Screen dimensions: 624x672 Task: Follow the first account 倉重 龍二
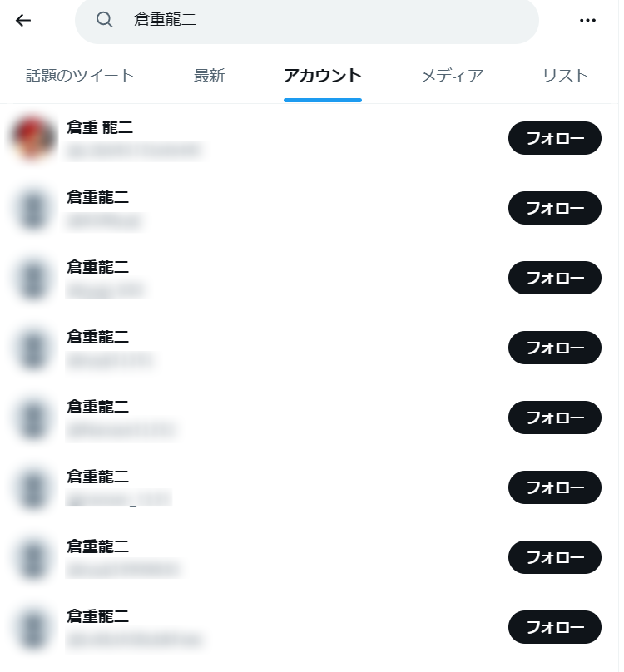554,138
